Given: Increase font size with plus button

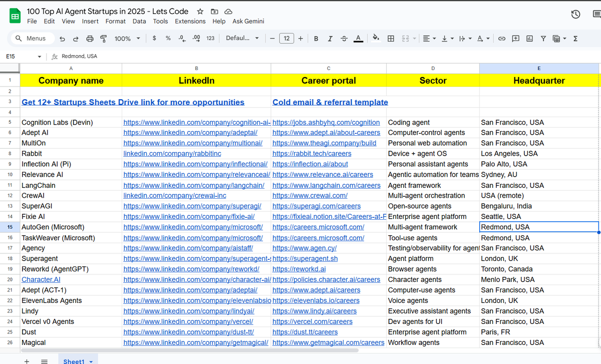Looking at the screenshot, I should tap(300, 39).
